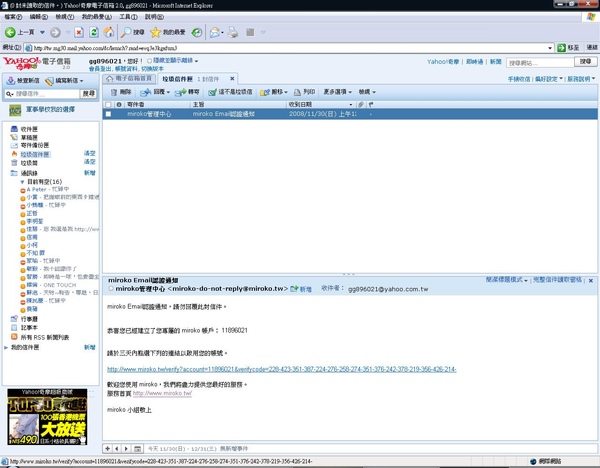Viewport: 600px width, 468px height.
Task: Open the Edit (編輯) menu
Action: point(38,17)
